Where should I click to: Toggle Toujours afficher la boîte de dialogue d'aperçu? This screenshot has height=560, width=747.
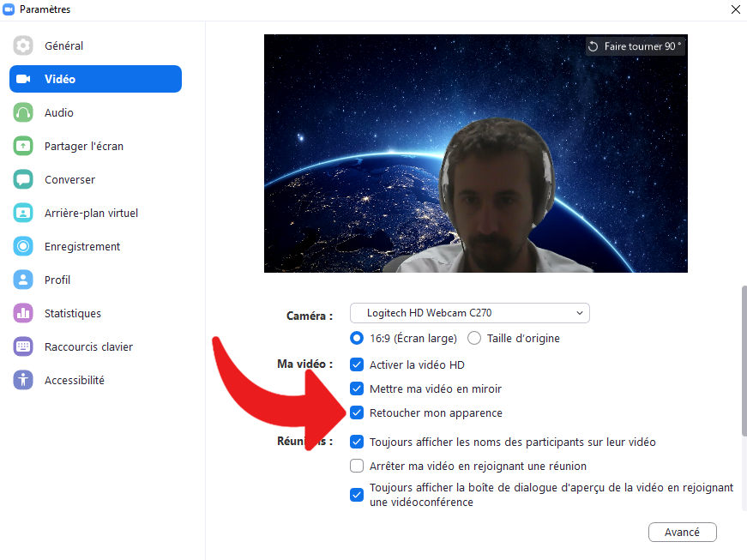click(x=357, y=495)
